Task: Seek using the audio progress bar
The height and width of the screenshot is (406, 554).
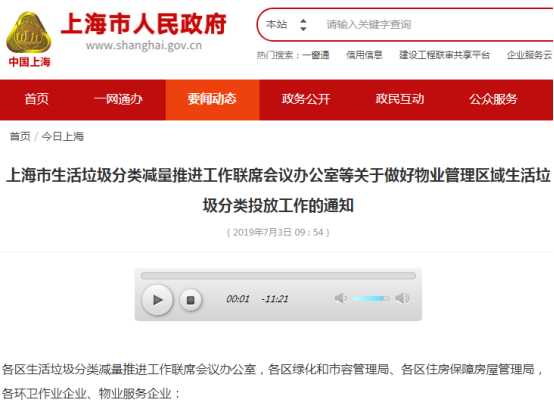Action: (278, 276)
